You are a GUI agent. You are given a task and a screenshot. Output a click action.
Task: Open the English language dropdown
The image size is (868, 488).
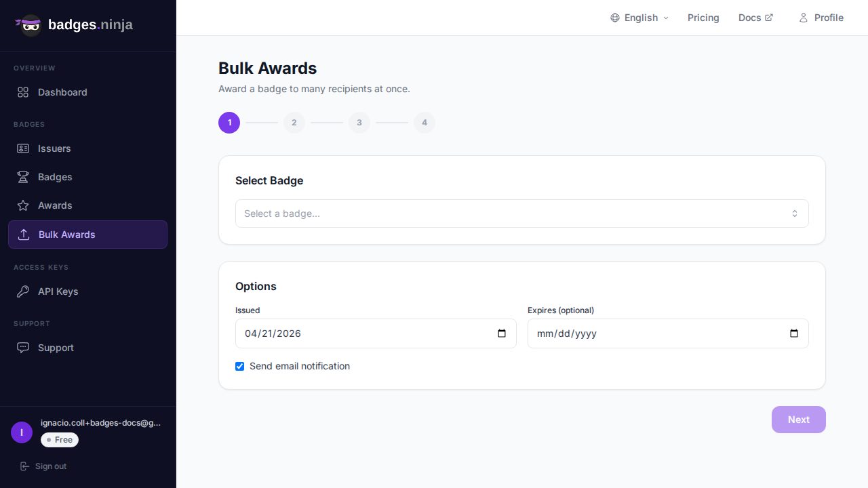[x=638, y=18]
